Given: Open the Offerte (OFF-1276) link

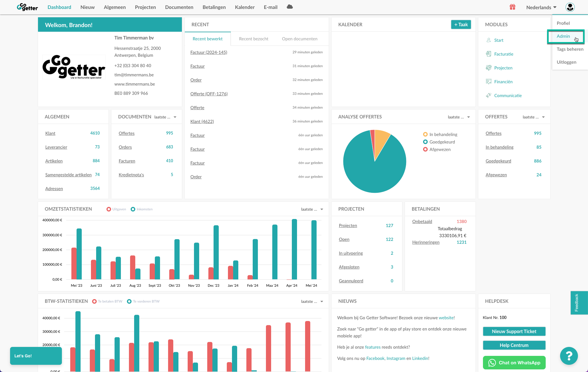Looking at the screenshot, I should click(x=209, y=94).
